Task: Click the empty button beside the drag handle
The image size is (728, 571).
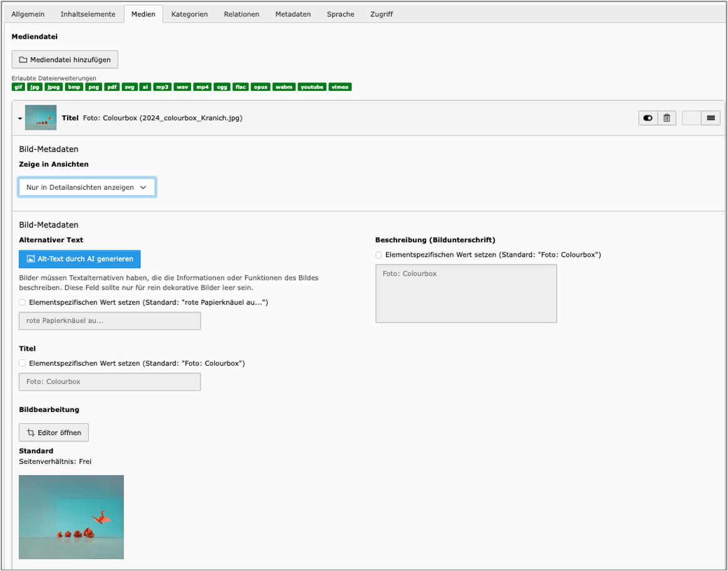Action: [692, 118]
